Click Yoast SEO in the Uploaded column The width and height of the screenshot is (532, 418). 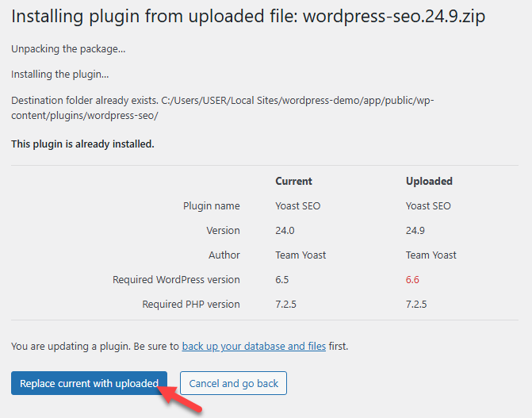pyautogui.click(x=428, y=205)
